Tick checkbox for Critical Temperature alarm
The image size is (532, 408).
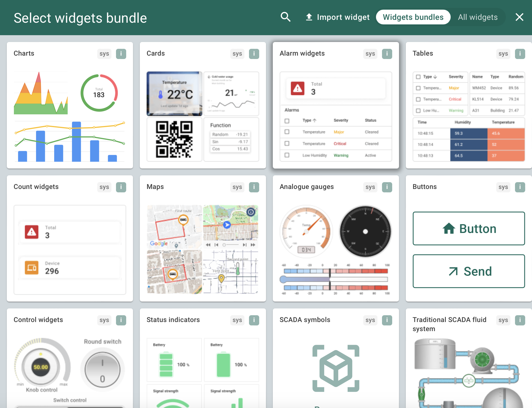click(287, 144)
